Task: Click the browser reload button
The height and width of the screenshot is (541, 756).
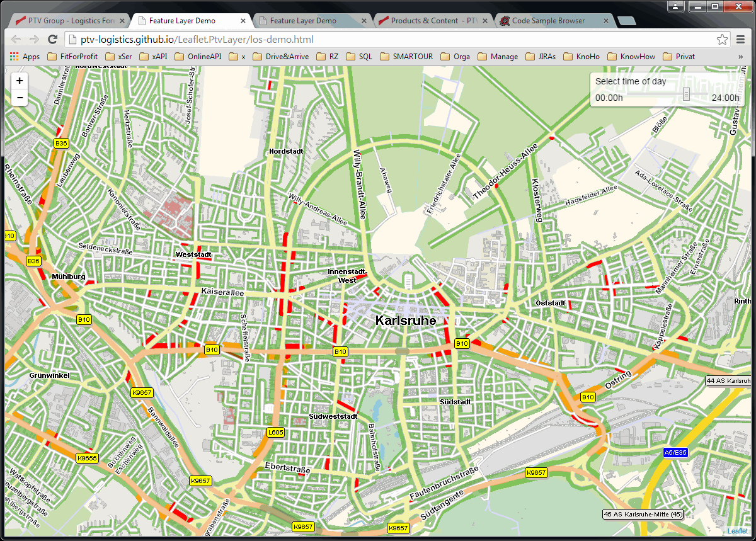Action: [53, 40]
